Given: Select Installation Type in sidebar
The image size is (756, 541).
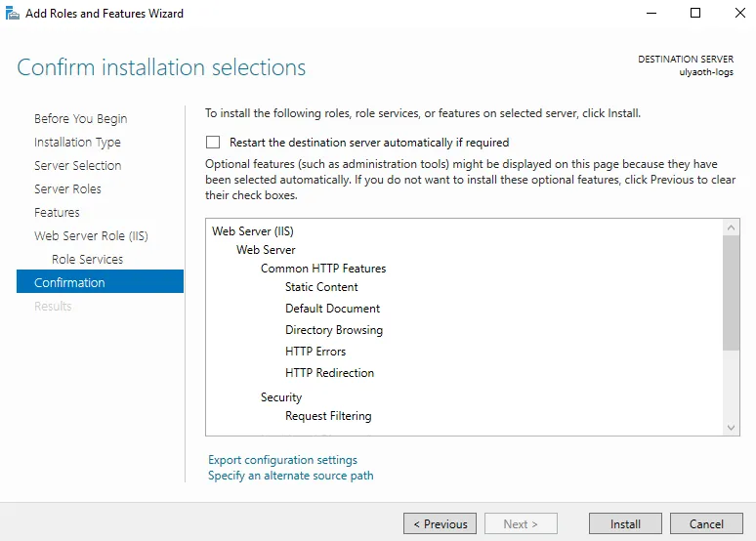Looking at the screenshot, I should [77, 143].
